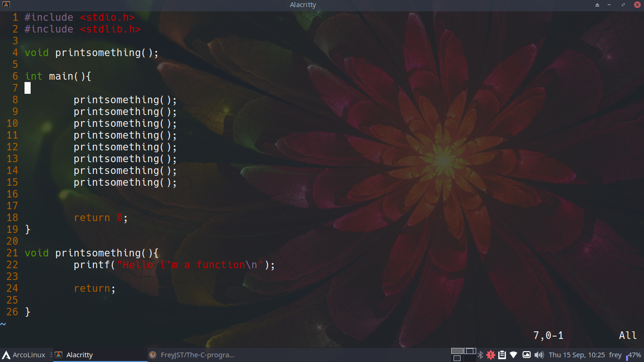
Task: Open the Wi-Fi network tray icon
Action: (513, 355)
